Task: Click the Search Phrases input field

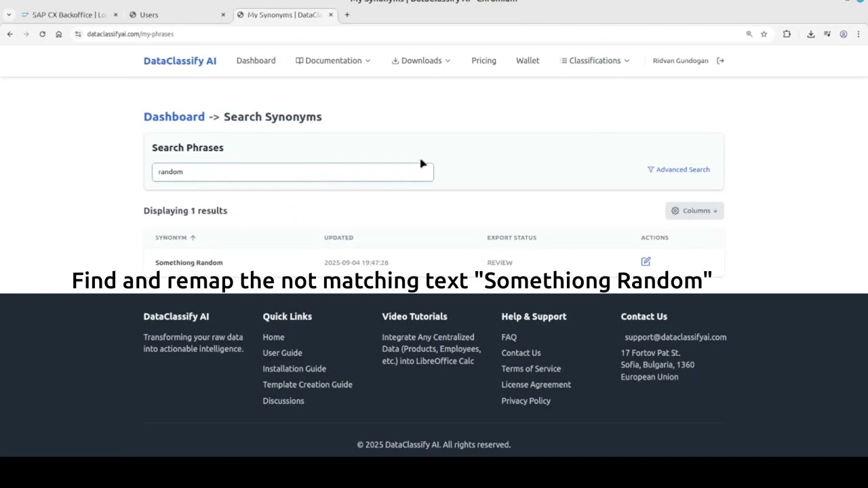Action: [x=292, y=172]
